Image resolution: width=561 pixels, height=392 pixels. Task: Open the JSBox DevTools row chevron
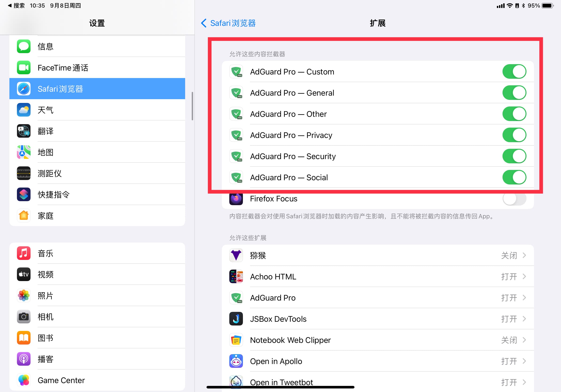point(524,319)
